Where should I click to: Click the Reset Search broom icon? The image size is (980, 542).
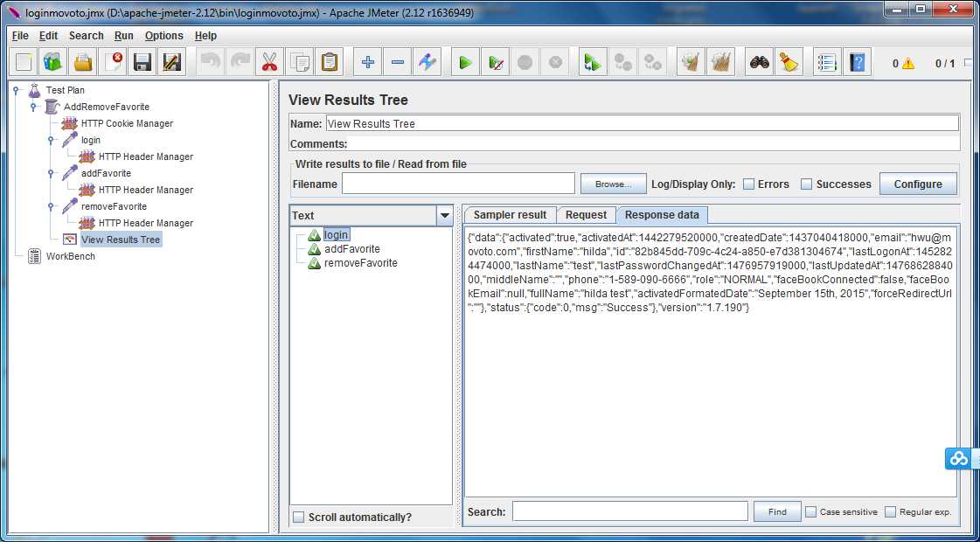[x=789, y=63]
